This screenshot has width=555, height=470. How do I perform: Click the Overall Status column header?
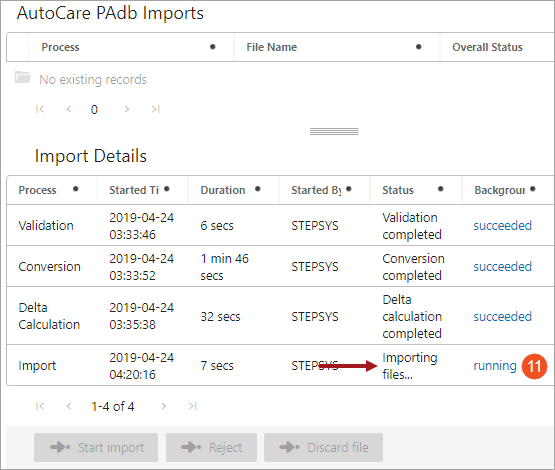pyautogui.click(x=487, y=47)
